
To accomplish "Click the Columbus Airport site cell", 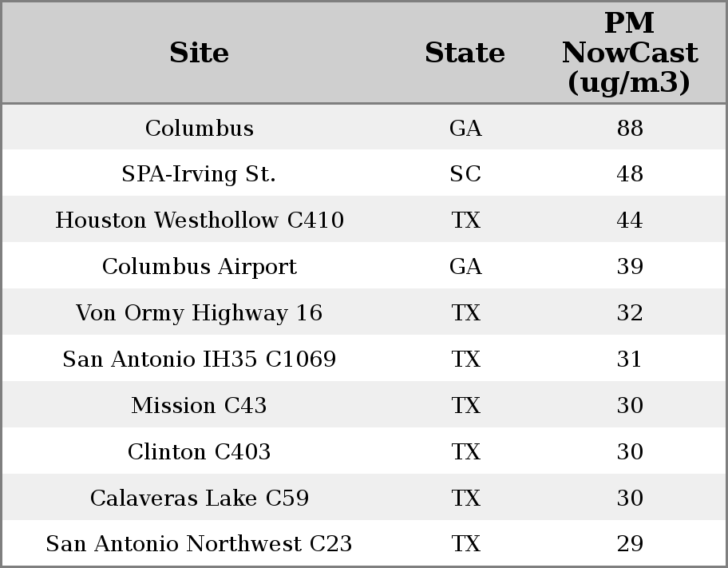I will (199, 267).
